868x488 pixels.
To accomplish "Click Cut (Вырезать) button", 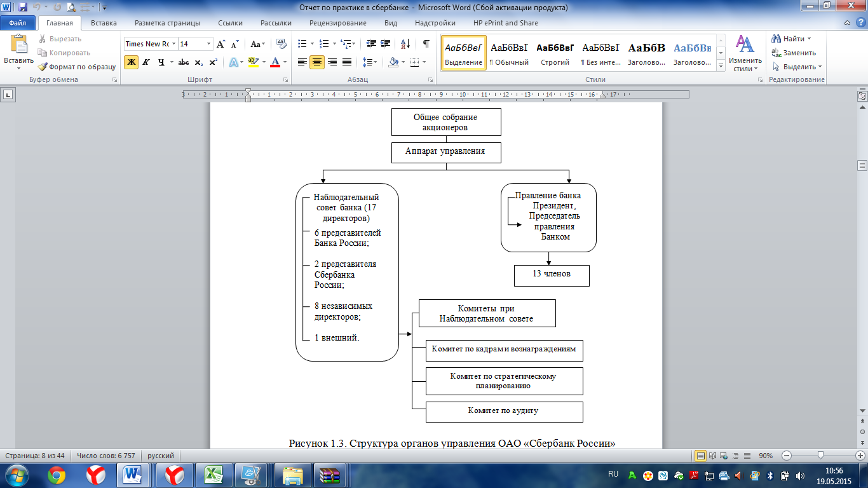I will 60,39.
